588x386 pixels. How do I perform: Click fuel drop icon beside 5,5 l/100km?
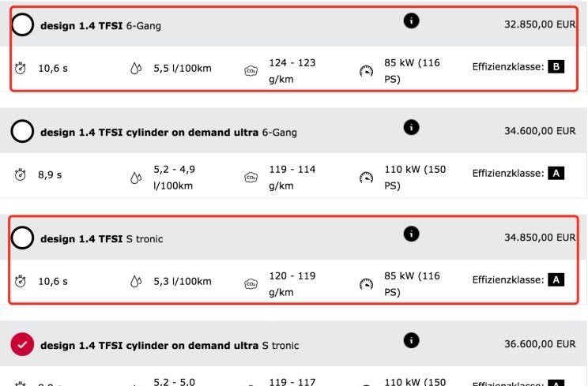[136, 69]
